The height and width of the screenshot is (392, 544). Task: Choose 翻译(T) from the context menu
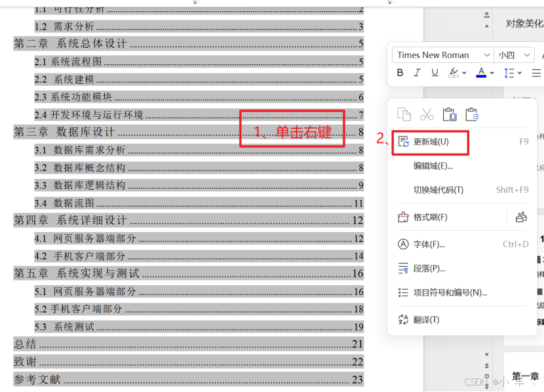click(463, 319)
